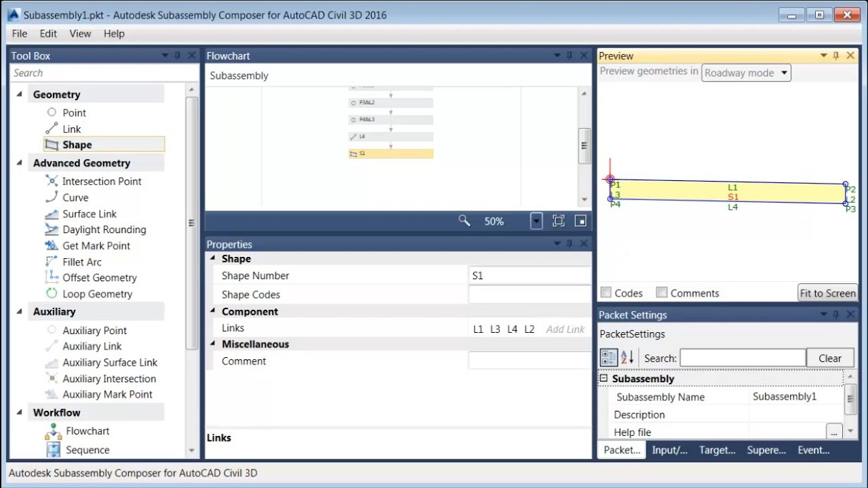Open the View menu

coord(80,33)
